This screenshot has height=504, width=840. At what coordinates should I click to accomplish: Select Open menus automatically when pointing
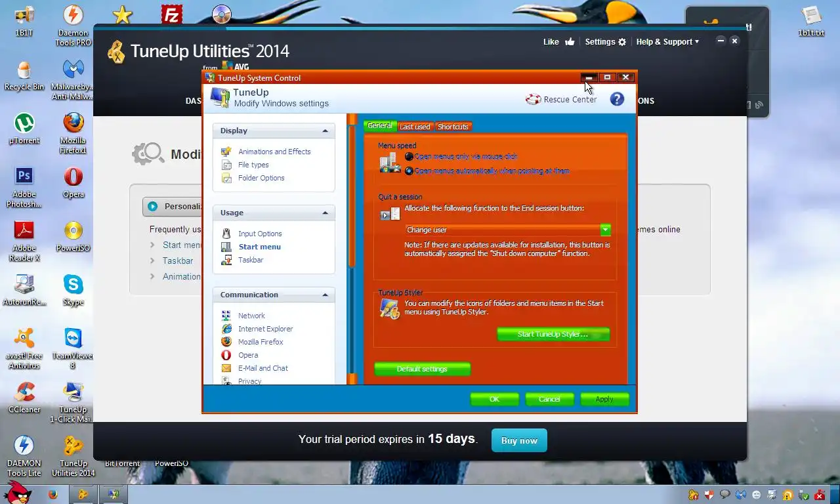[x=487, y=171]
